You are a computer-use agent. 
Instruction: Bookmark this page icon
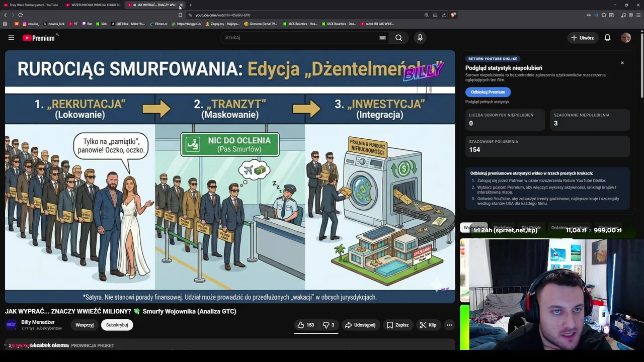tap(180, 15)
